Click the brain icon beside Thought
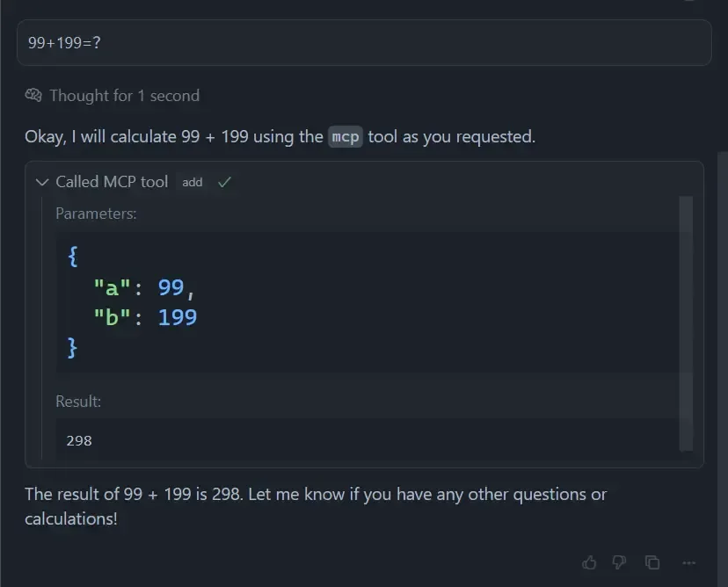 [33, 95]
